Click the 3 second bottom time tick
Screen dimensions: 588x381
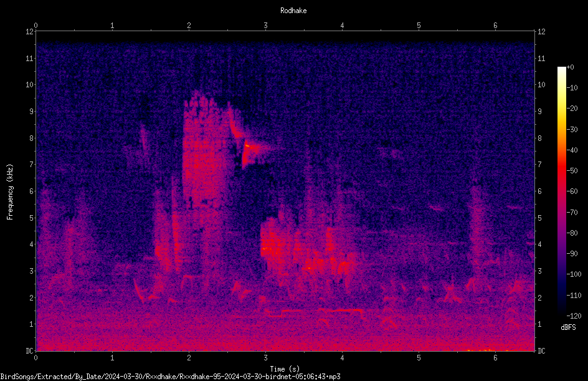(265, 358)
